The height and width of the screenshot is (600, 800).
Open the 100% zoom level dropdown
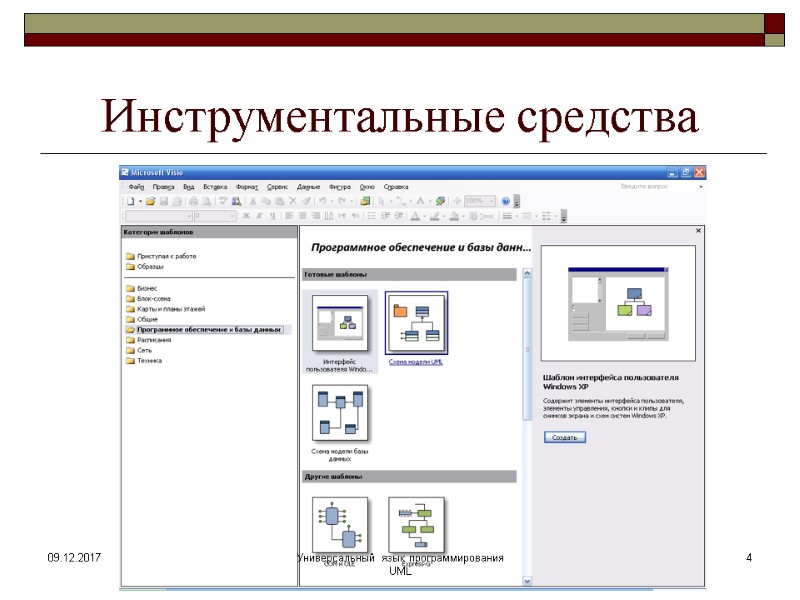pos(490,200)
